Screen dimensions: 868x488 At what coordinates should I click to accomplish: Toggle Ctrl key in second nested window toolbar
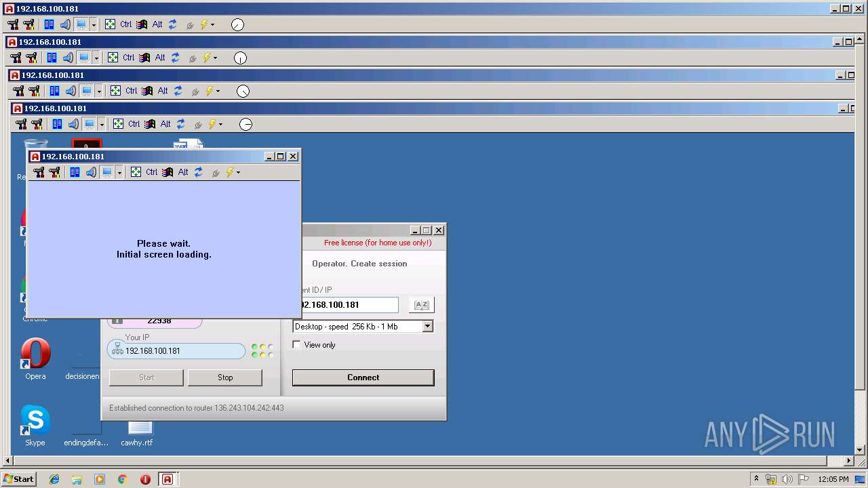coord(129,58)
